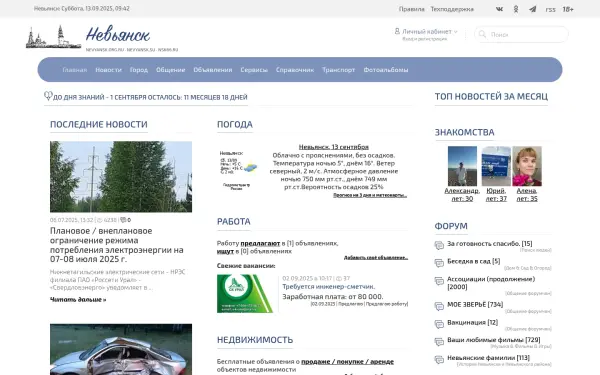Viewport: 600px width, 375px height.
Task: Open forum topic МОЕ ЗВЕРЬЕ [734]
Action: tap(475, 305)
